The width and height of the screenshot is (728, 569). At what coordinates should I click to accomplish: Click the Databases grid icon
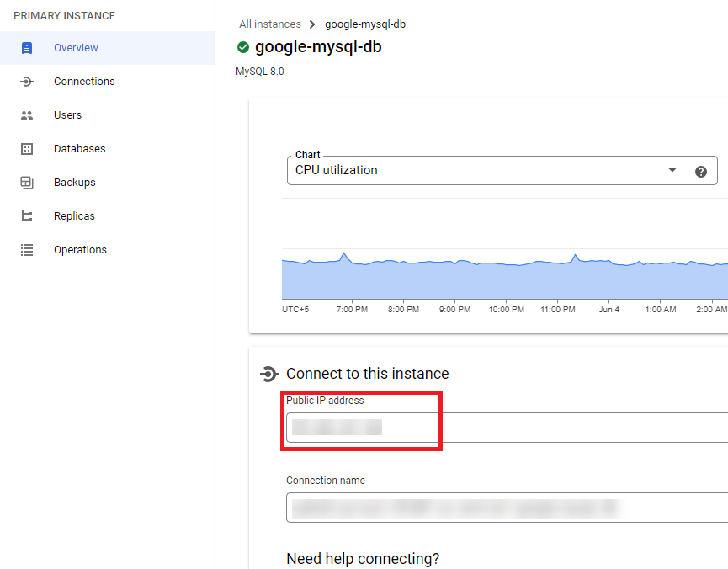tap(27, 149)
